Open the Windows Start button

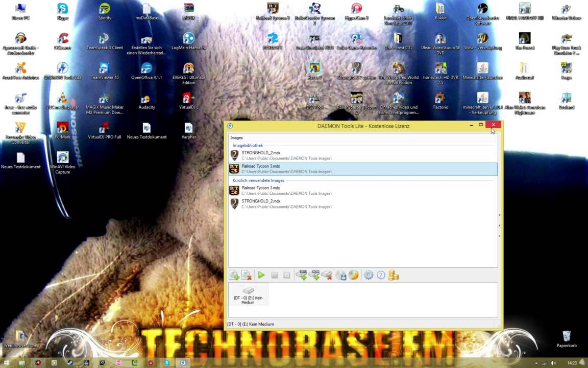pos(6,363)
